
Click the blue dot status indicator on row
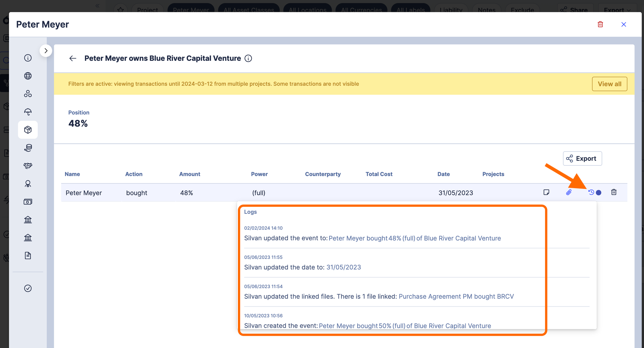tap(598, 192)
